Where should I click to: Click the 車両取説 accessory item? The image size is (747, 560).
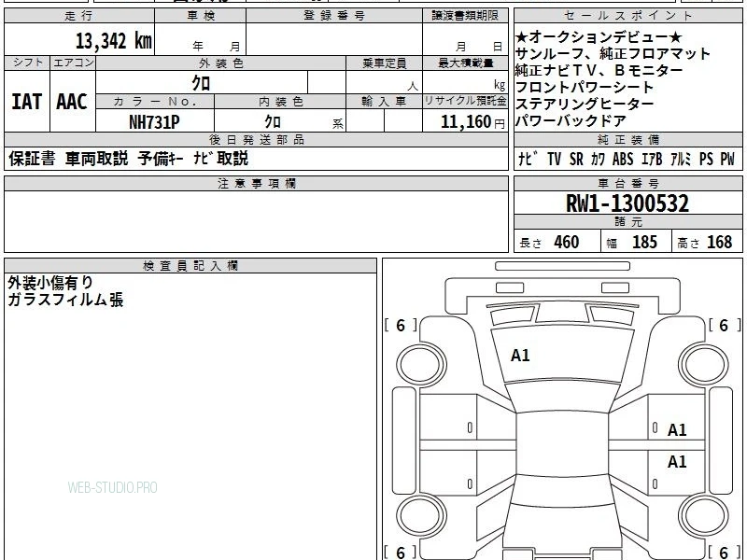97,159
